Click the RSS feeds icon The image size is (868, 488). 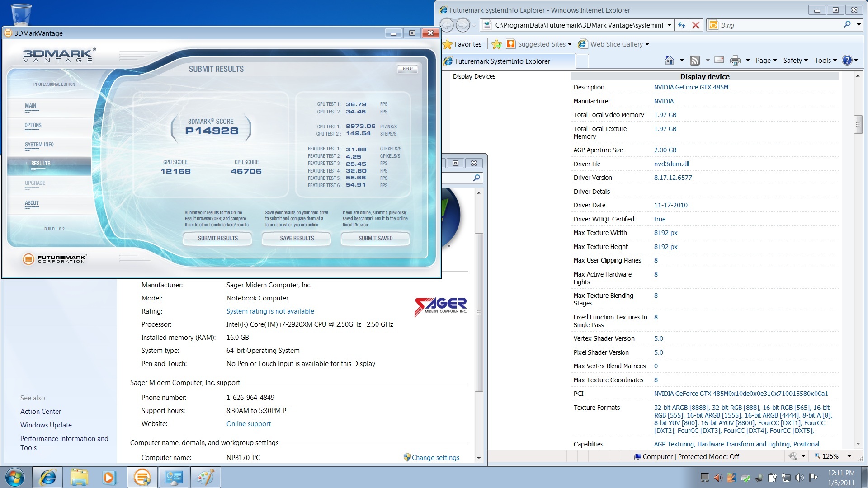tap(695, 60)
